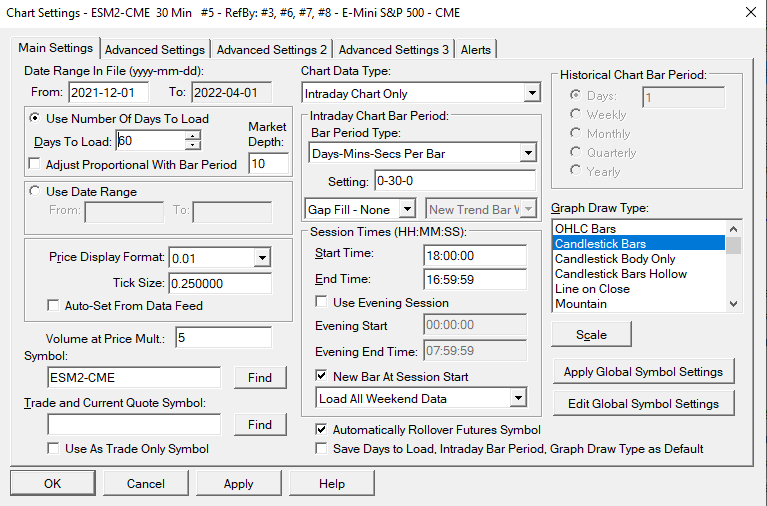
Task: Open Help for chart settings
Action: coord(332,483)
